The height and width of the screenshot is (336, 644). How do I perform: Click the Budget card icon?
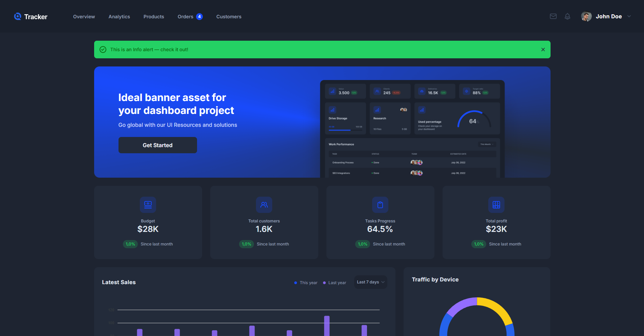coord(148,205)
